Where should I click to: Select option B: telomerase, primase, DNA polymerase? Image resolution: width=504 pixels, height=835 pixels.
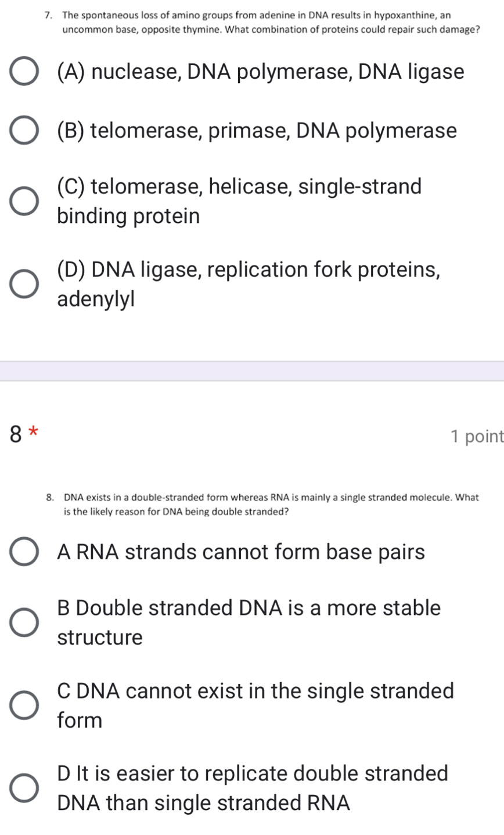(x=23, y=129)
